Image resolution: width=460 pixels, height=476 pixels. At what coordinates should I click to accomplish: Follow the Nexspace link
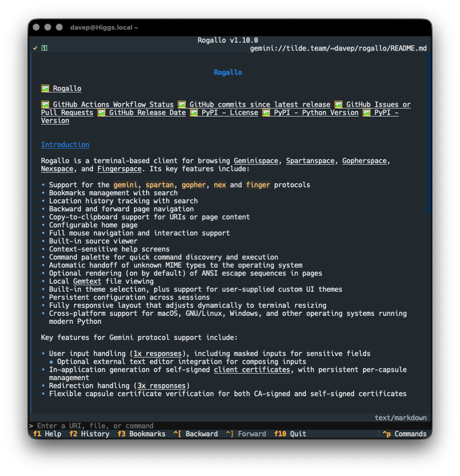tap(57, 169)
